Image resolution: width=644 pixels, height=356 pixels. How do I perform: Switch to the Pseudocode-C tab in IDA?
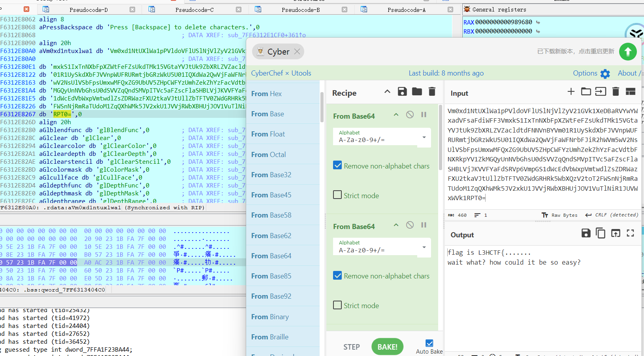coord(194,9)
